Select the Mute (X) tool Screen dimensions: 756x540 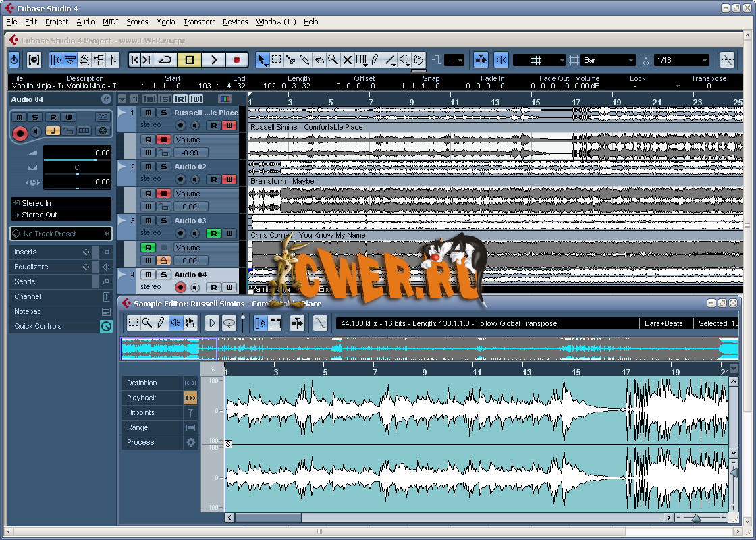click(347, 60)
